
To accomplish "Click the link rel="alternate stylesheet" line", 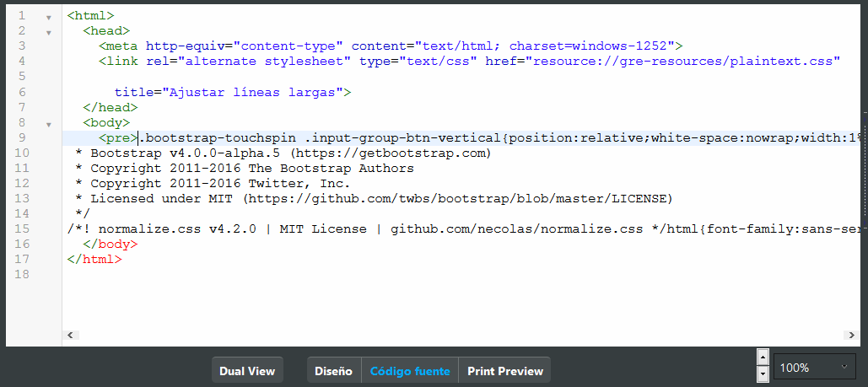I will tap(469, 62).
